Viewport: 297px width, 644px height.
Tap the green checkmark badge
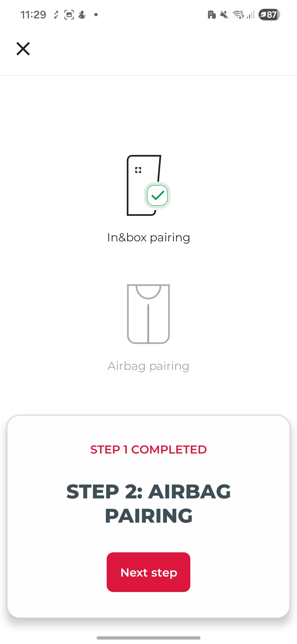click(157, 195)
